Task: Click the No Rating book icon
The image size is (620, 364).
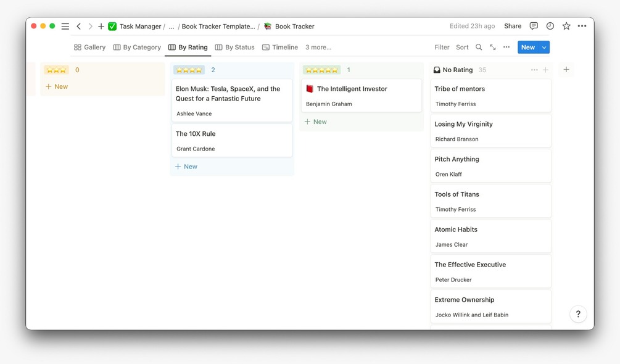Action: 437,70
